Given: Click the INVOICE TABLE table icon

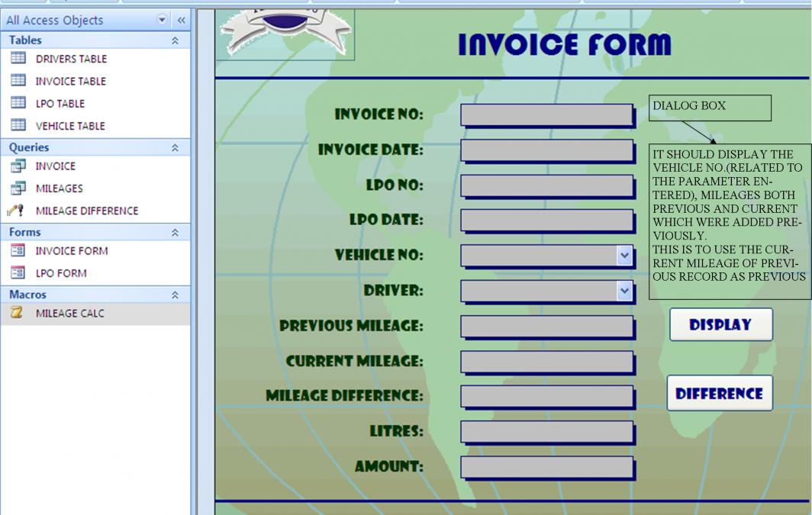Looking at the screenshot, I should click(x=18, y=80).
